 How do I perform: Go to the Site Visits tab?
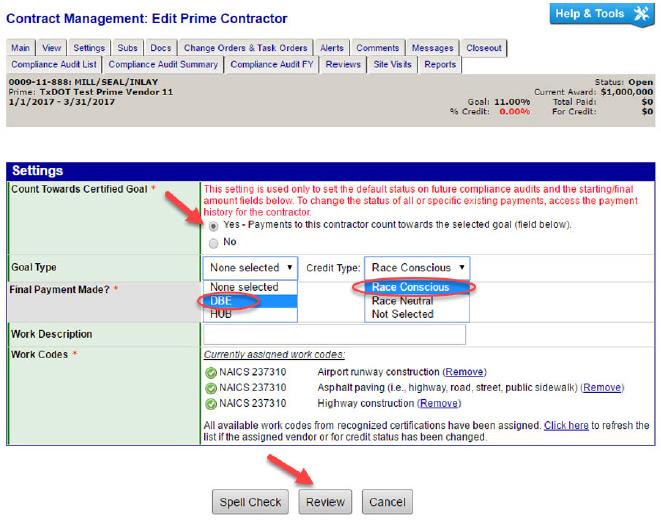(x=393, y=64)
